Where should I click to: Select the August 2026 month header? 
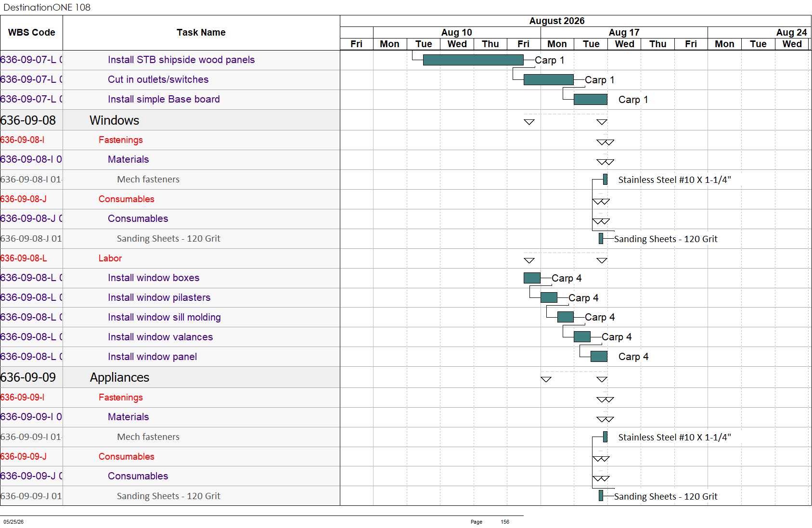(x=557, y=21)
